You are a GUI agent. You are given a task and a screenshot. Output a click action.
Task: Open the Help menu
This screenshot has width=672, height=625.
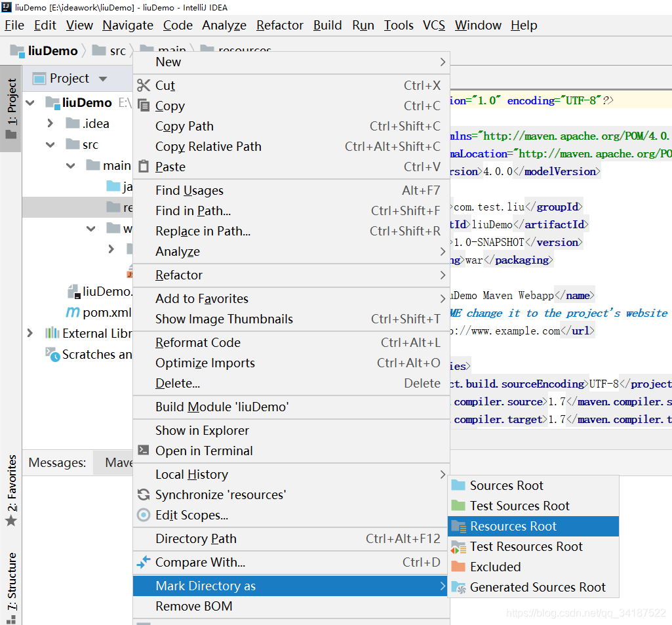(x=524, y=26)
